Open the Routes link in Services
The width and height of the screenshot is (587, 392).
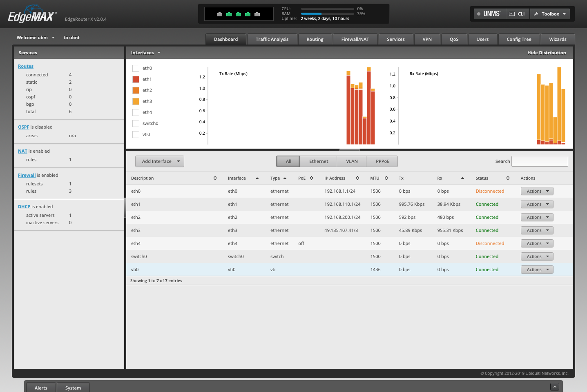26,66
